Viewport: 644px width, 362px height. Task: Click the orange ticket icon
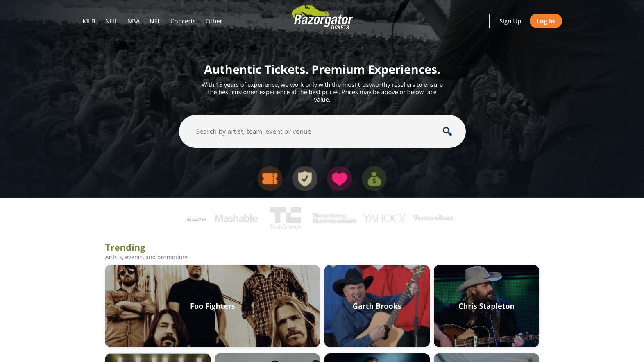click(x=270, y=179)
